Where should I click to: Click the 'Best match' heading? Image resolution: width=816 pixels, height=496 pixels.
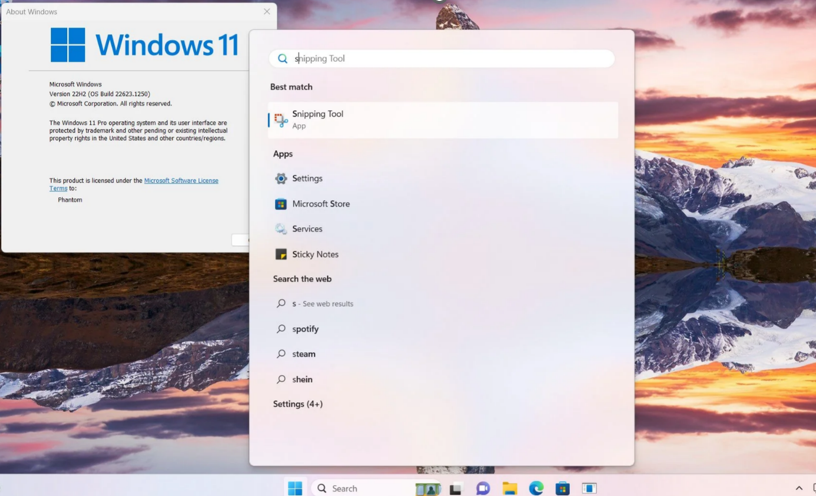click(x=291, y=87)
